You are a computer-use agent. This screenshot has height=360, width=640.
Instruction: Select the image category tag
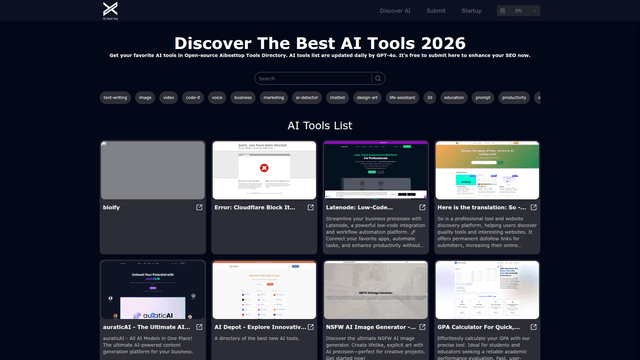coord(145,98)
